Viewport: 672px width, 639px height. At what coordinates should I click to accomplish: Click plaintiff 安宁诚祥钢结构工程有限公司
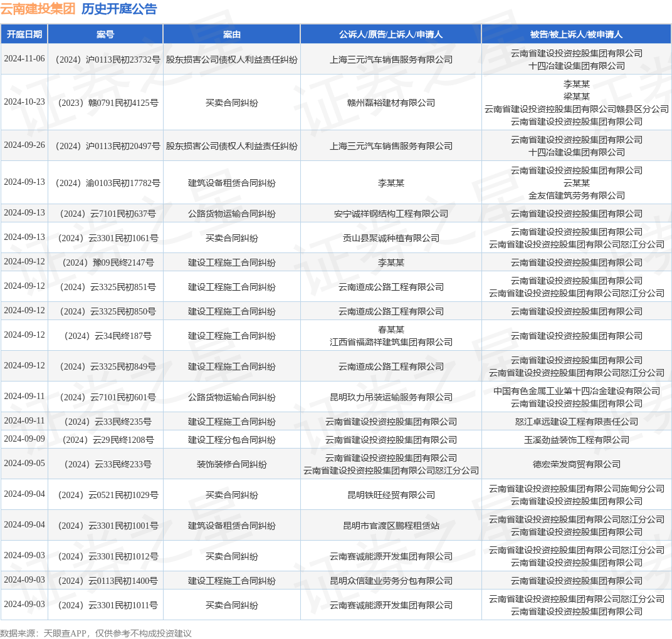(x=391, y=214)
